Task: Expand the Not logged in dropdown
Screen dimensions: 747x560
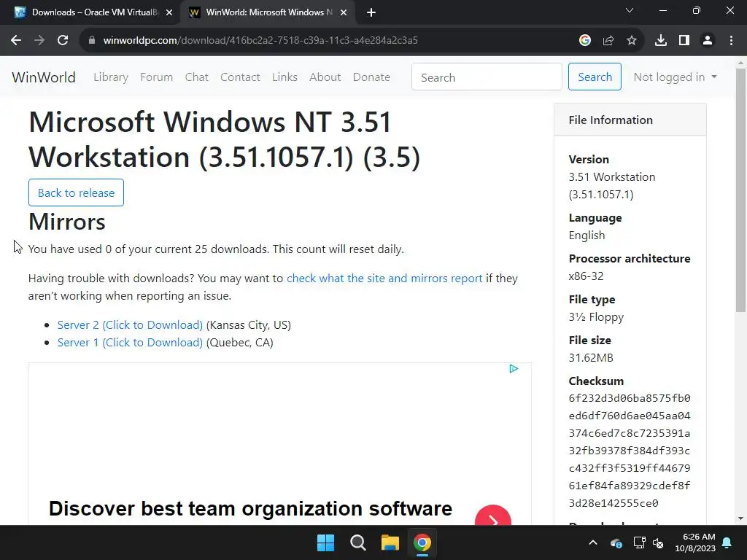Action: pyautogui.click(x=675, y=77)
